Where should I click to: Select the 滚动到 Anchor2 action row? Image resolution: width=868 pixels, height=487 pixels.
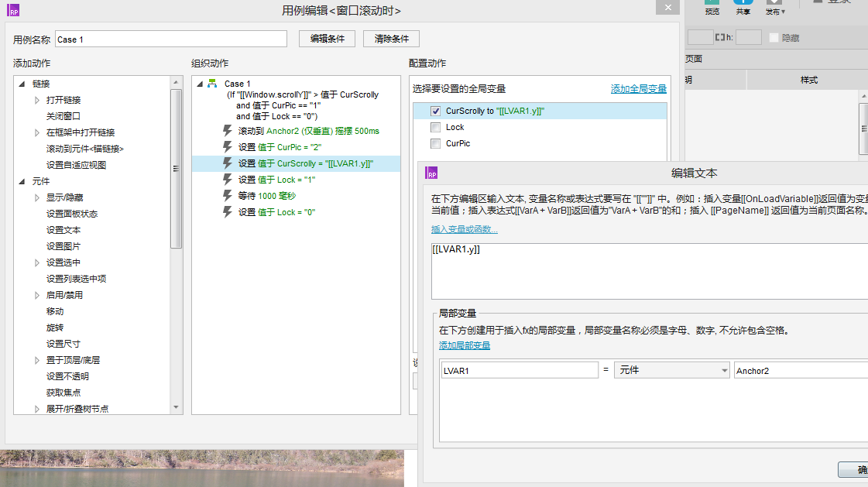click(x=296, y=131)
